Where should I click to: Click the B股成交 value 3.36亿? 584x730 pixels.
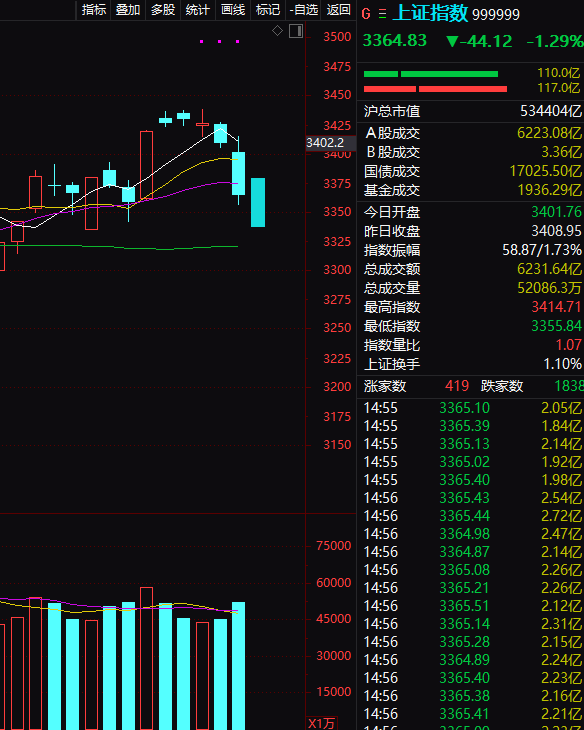click(561, 152)
